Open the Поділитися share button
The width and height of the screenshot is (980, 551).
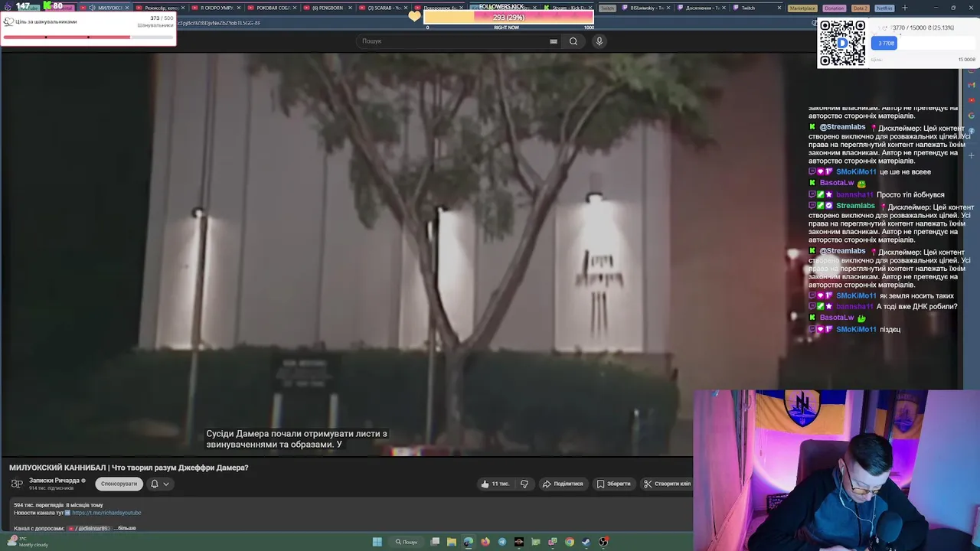point(563,484)
